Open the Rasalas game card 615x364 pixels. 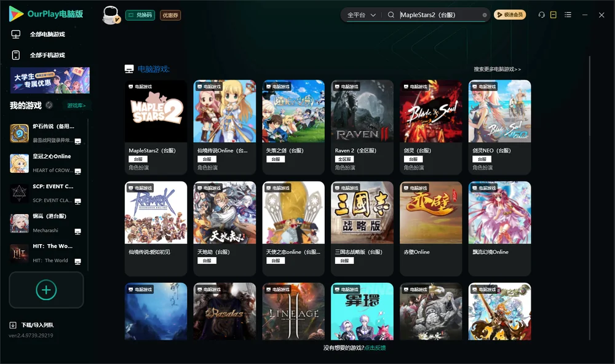point(224,312)
